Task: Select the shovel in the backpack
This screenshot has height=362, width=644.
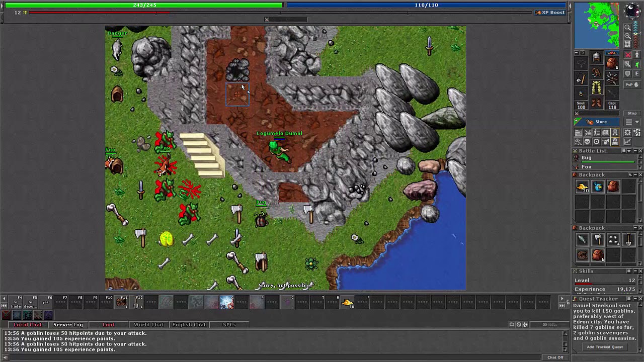Action: [x=628, y=239]
